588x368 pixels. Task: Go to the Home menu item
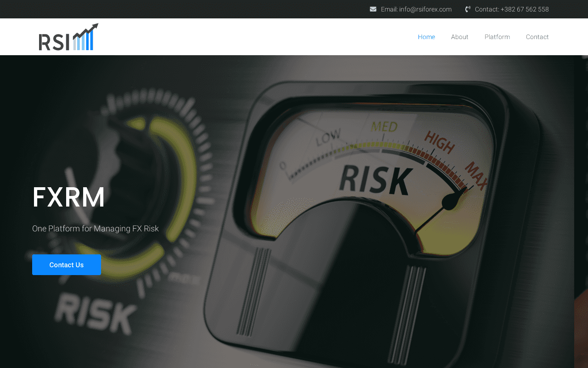pos(426,37)
